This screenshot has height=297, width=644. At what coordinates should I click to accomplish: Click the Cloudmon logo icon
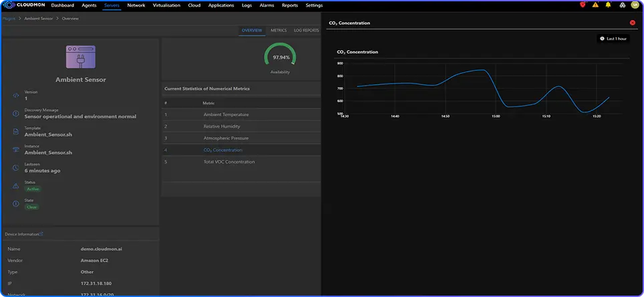tap(9, 5)
